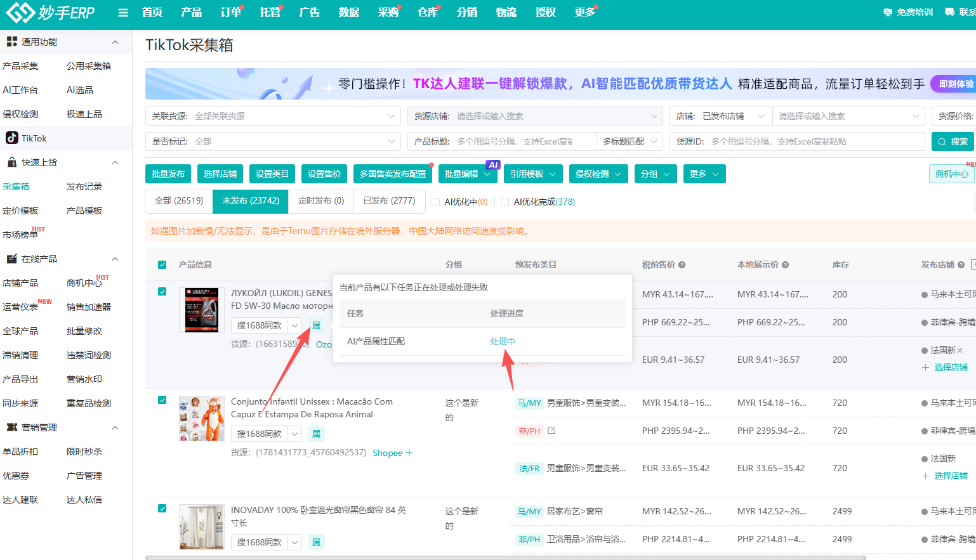Click the 通用功能 grid icon
The height and width of the screenshot is (560, 976).
click(x=11, y=42)
